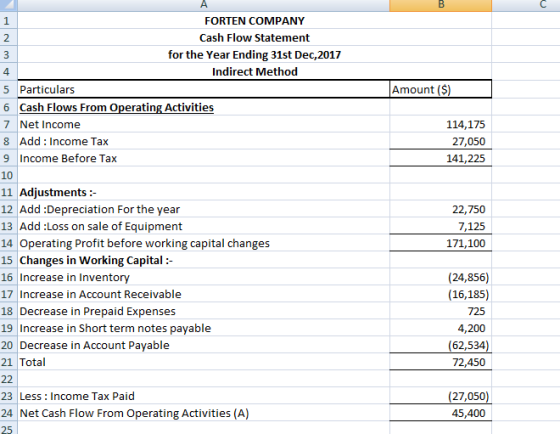Select row 7 header
Image resolution: width=560 pixels, height=434 pixels.
coord(9,124)
